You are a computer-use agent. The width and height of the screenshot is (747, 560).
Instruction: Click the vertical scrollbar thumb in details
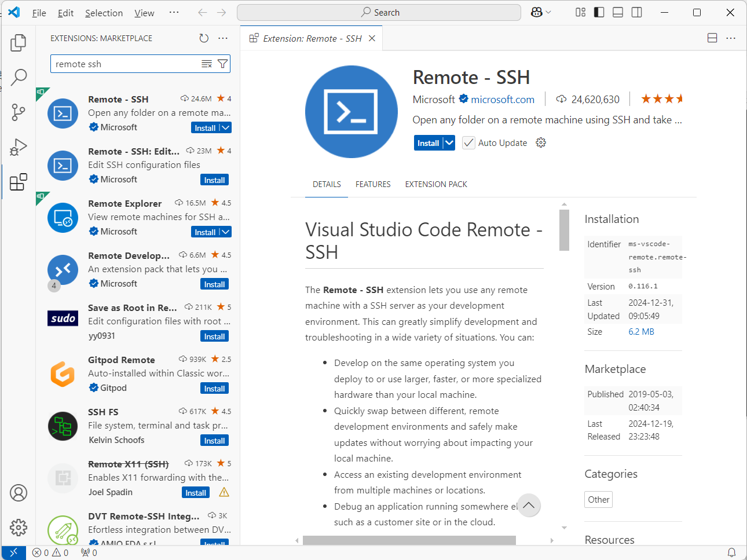coord(564,230)
